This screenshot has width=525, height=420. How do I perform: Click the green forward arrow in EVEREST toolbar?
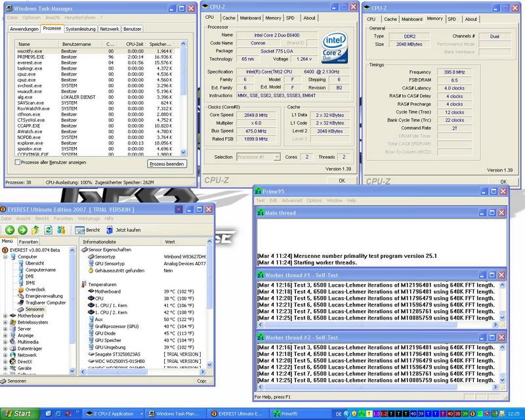[22, 230]
